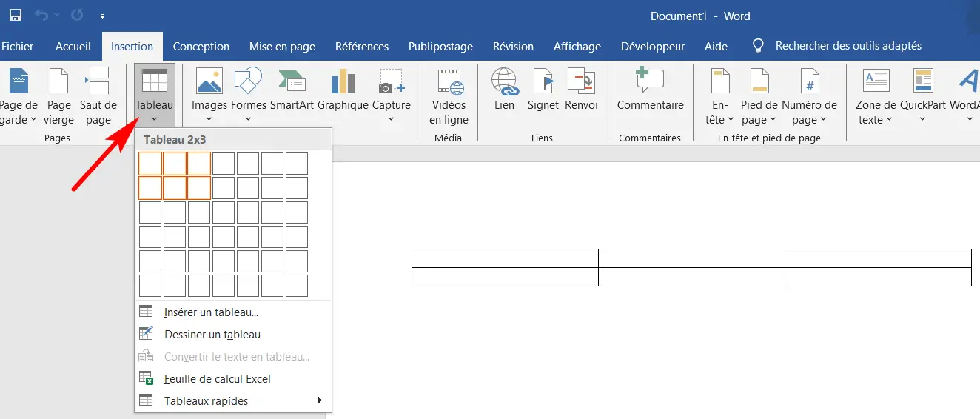Open the Formes shapes gallery
This screenshot has height=419, width=980.
[249, 96]
